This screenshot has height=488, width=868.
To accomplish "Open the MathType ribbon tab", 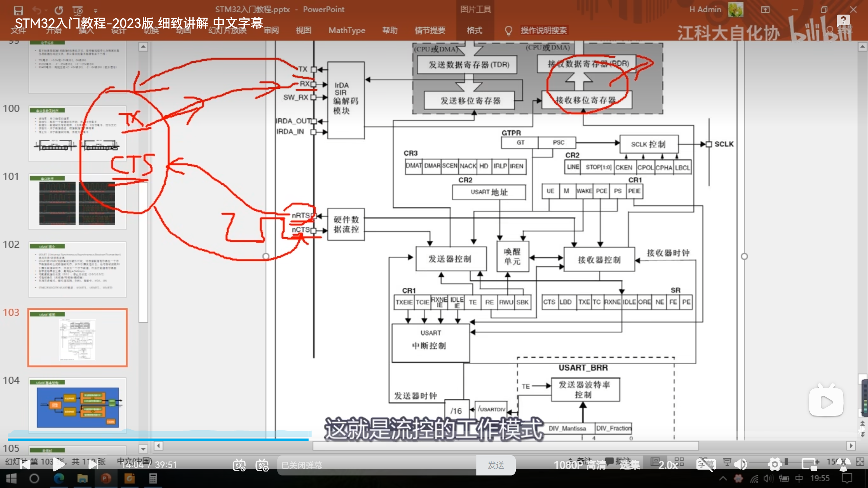I will click(x=347, y=30).
